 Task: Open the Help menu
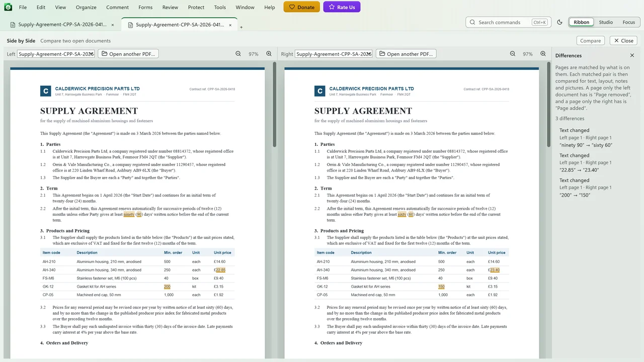pos(270,8)
